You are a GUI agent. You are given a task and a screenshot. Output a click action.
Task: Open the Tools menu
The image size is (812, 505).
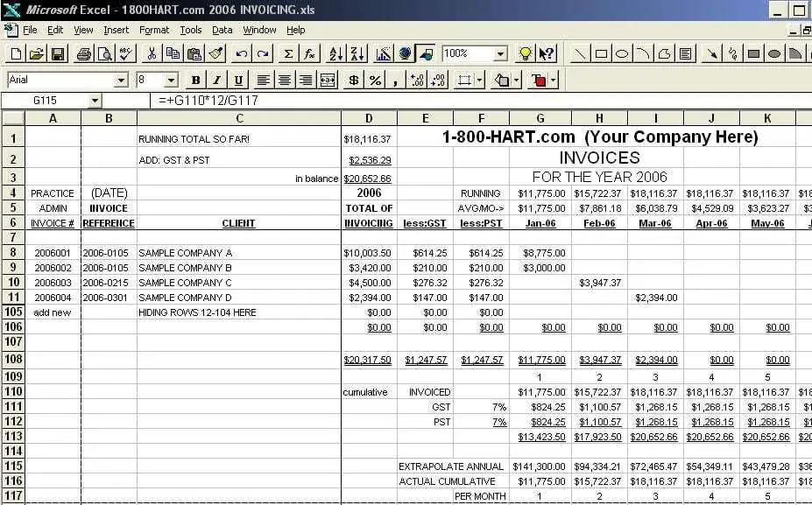pos(191,30)
